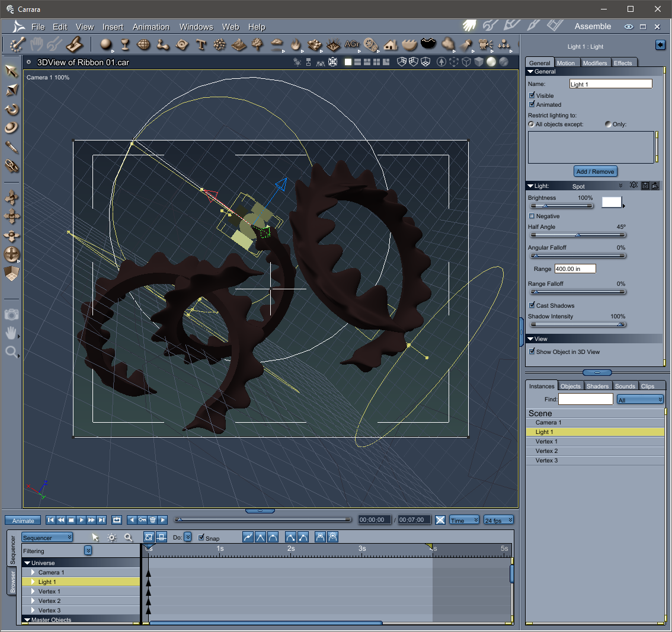Click the terrain house icon
The image size is (672, 632).
pos(391,44)
